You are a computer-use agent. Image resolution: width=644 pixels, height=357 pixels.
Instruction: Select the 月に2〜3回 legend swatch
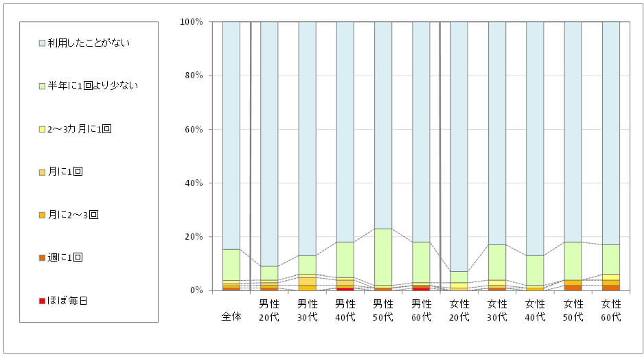(x=42, y=214)
